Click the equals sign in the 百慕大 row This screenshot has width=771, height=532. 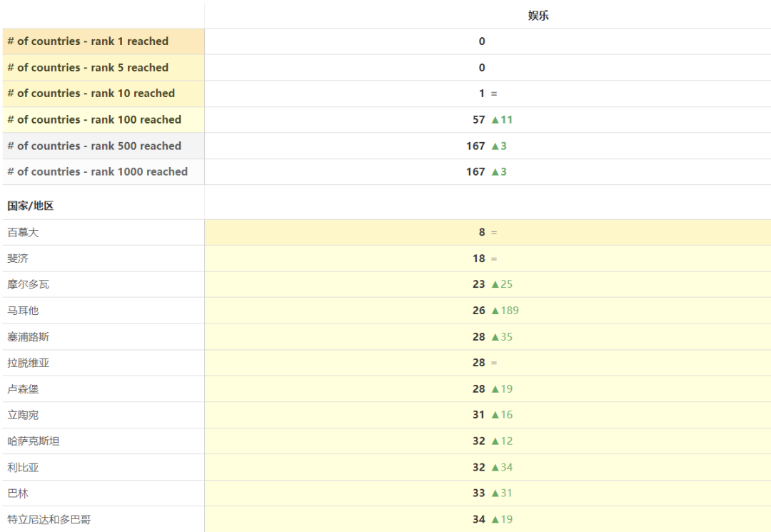tap(494, 232)
